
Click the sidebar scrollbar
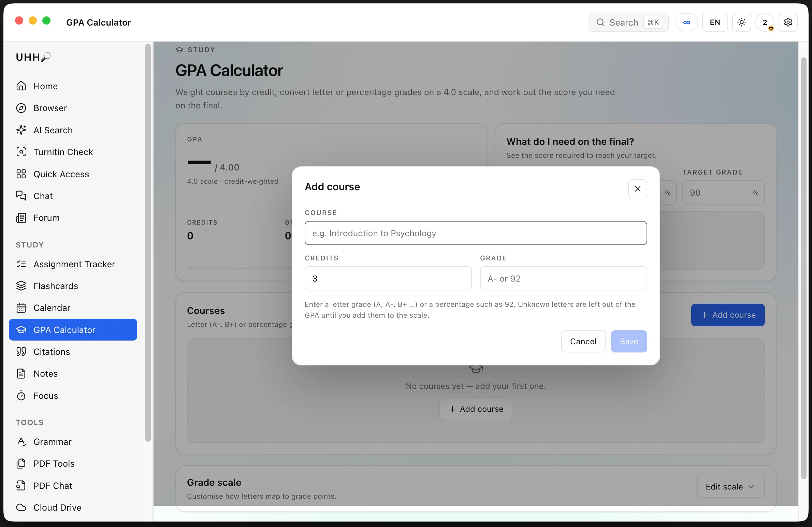[x=148, y=243]
